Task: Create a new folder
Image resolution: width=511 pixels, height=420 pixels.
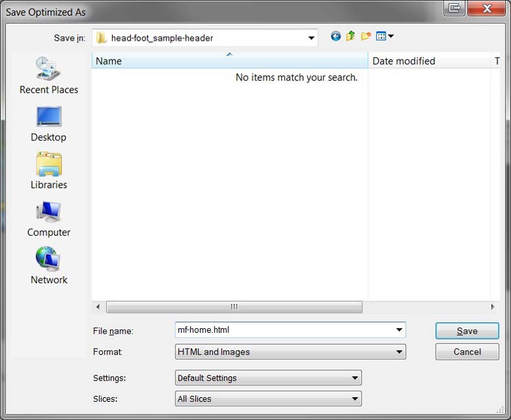Action: [x=366, y=36]
